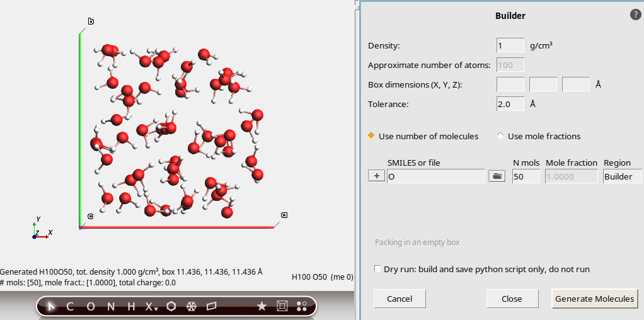This screenshot has height=320, width=644.
Task: Pick the Oxygen (O) atom tool
Action: point(90,307)
